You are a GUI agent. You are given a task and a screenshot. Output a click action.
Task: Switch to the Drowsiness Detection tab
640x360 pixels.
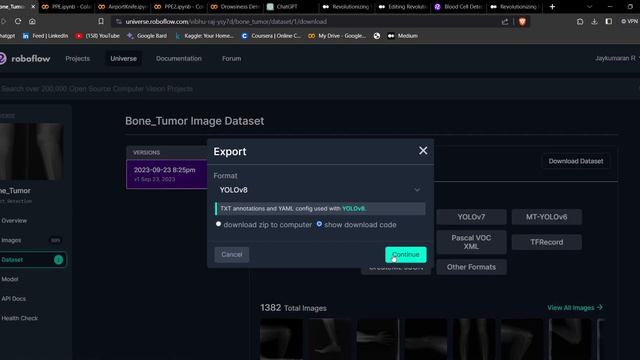[235, 7]
